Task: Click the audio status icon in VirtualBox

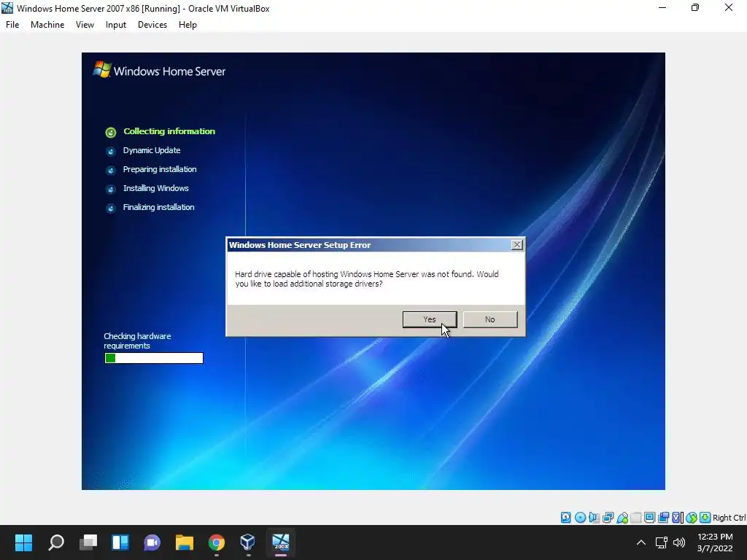Action: (x=594, y=518)
